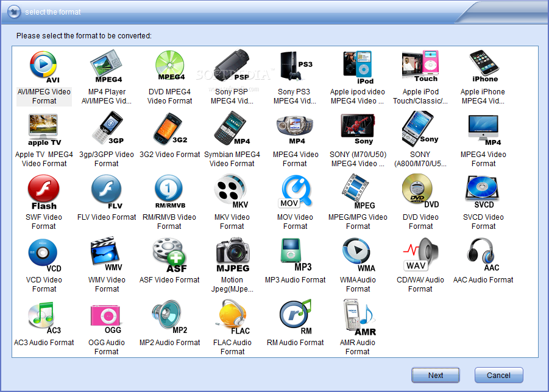Choose the FLV Video Format icon
The height and width of the screenshot is (392, 549).
click(107, 192)
